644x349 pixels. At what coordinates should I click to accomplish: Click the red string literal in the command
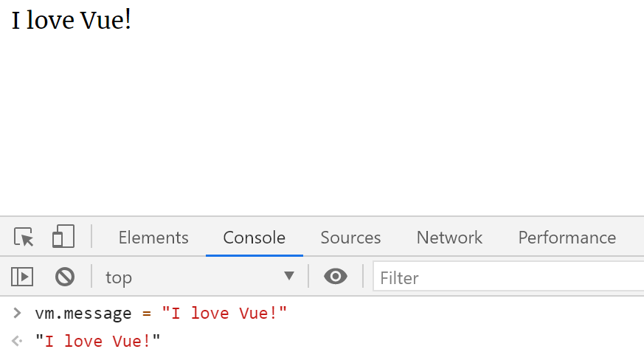tap(224, 314)
